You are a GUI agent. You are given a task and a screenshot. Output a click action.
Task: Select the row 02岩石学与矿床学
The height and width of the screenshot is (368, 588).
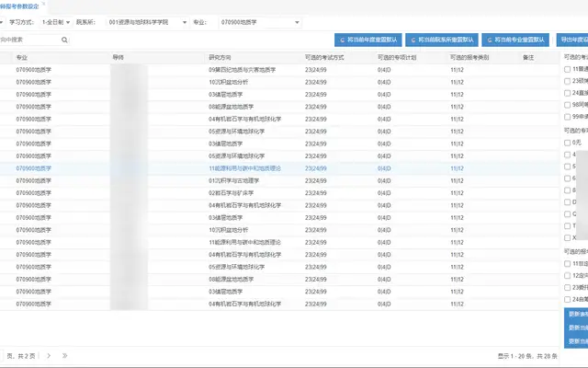(x=279, y=193)
